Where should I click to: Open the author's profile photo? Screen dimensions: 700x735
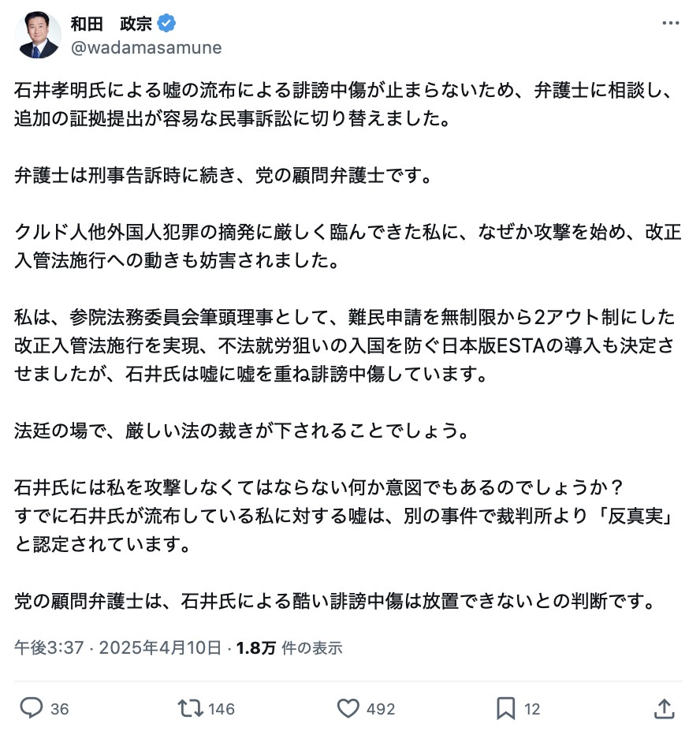tap(38, 35)
